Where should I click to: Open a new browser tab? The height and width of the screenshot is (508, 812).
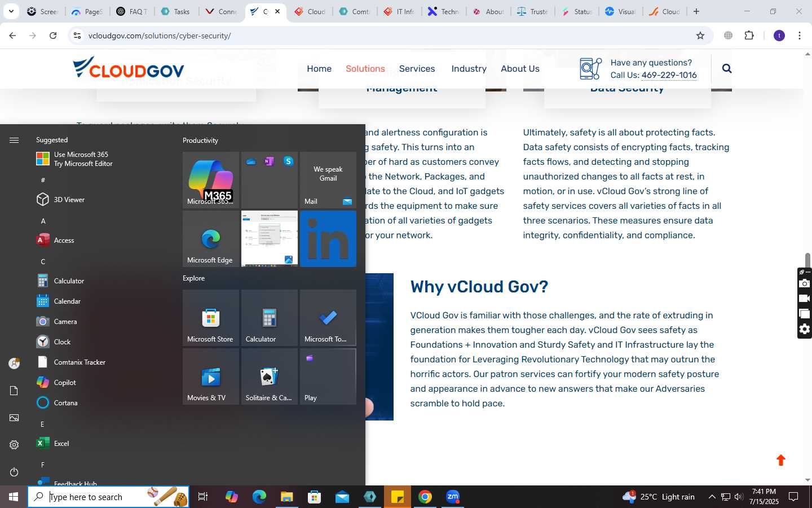(696, 11)
